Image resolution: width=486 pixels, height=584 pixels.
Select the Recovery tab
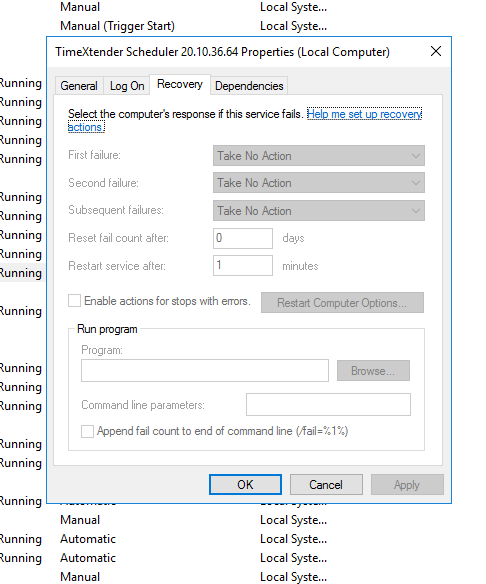tap(180, 84)
